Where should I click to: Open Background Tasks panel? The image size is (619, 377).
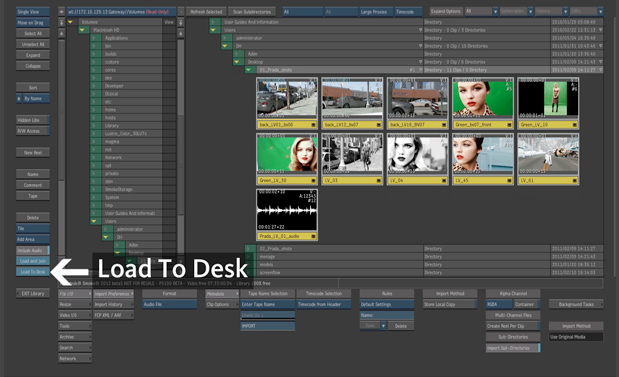(576, 304)
